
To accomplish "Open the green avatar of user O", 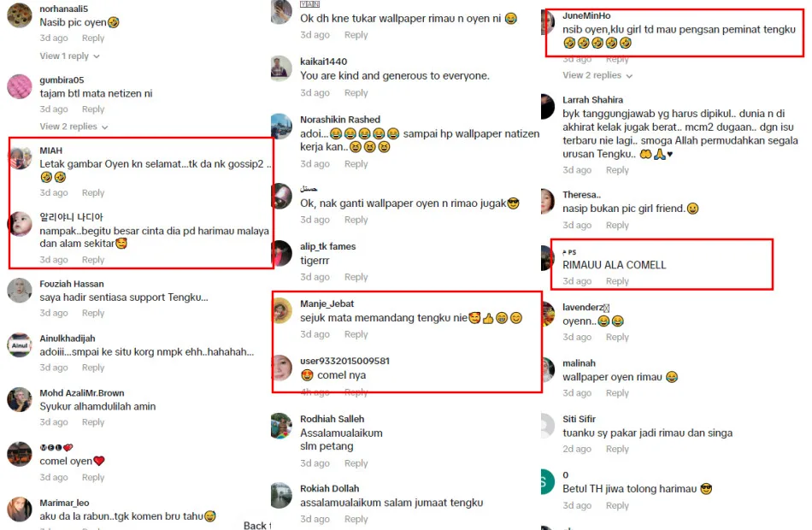I will pyautogui.click(x=547, y=482).
